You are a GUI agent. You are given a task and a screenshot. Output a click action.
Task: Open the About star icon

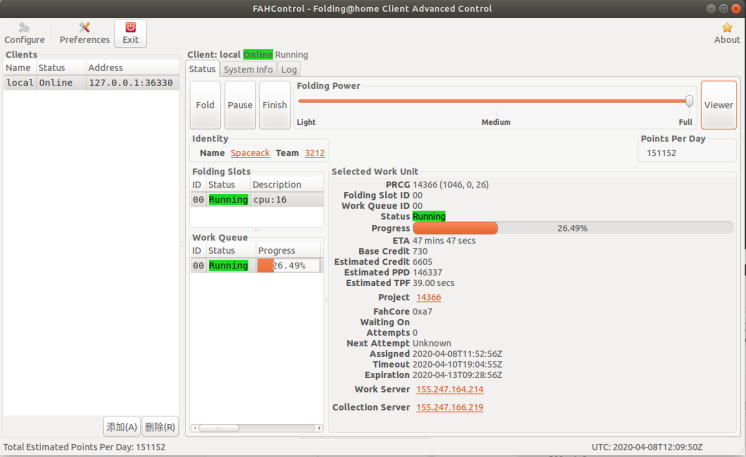727,33
